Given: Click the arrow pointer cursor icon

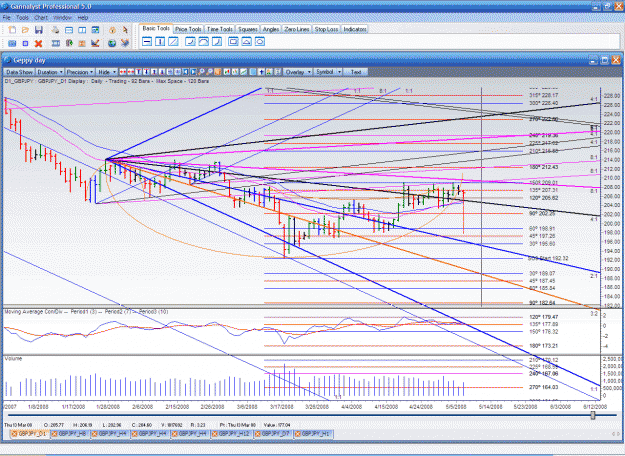Looking at the screenshot, I should 125,30.
